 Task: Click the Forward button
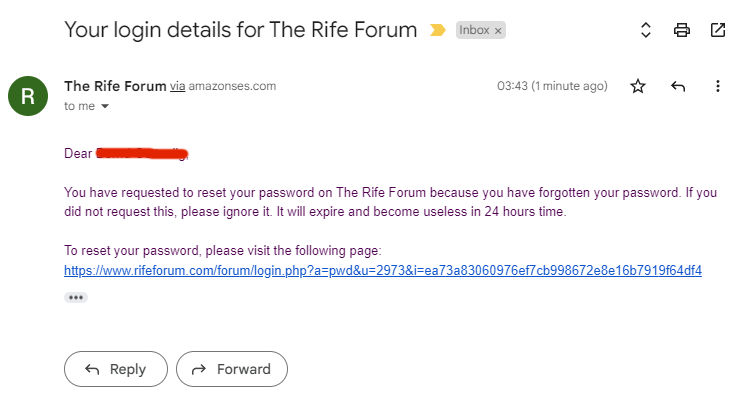232,369
